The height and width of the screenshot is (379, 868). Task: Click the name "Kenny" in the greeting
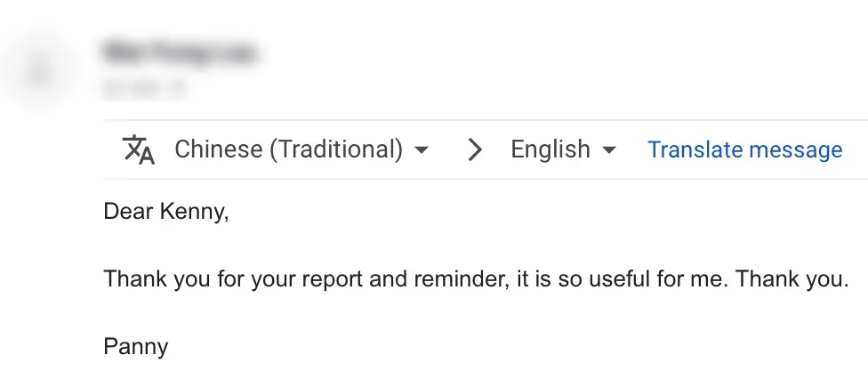pos(193,212)
